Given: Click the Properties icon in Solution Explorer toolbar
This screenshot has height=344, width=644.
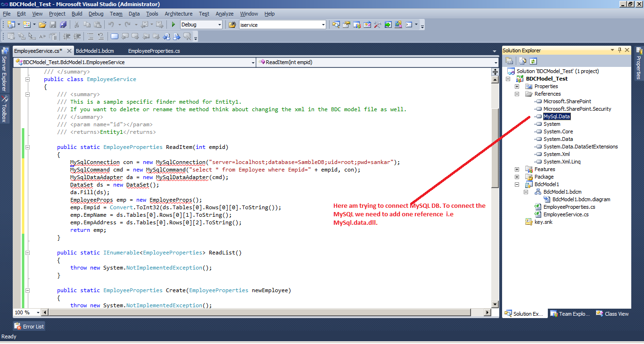Looking at the screenshot, I should 509,61.
